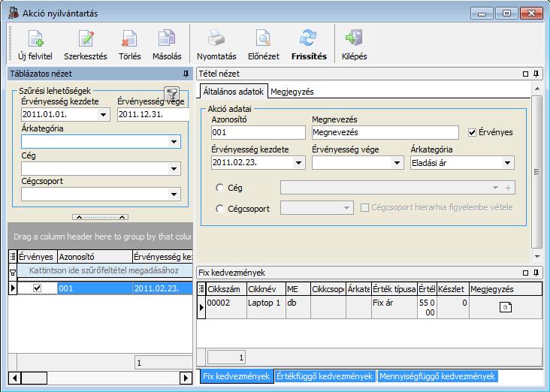Viewport: 550px width, 392px height.
Task: Select the Fix ár cell
Action: tap(394, 307)
